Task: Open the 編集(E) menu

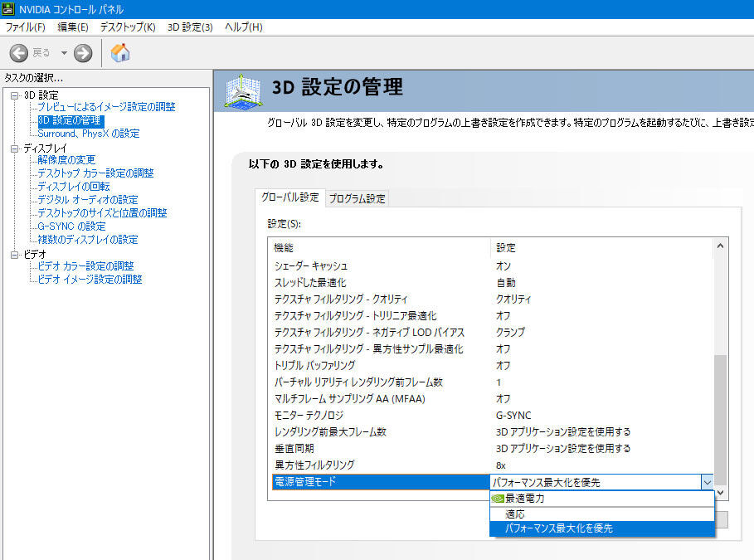Action: [x=73, y=27]
